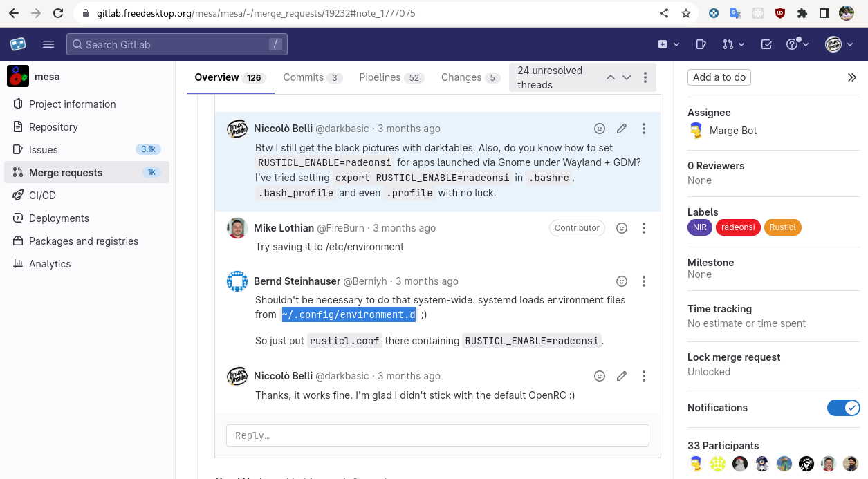Image resolution: width=868 pixels, height=479 pixels.
Task: Open the user avatar dropdown menu
Action: (x=834, y=44)
